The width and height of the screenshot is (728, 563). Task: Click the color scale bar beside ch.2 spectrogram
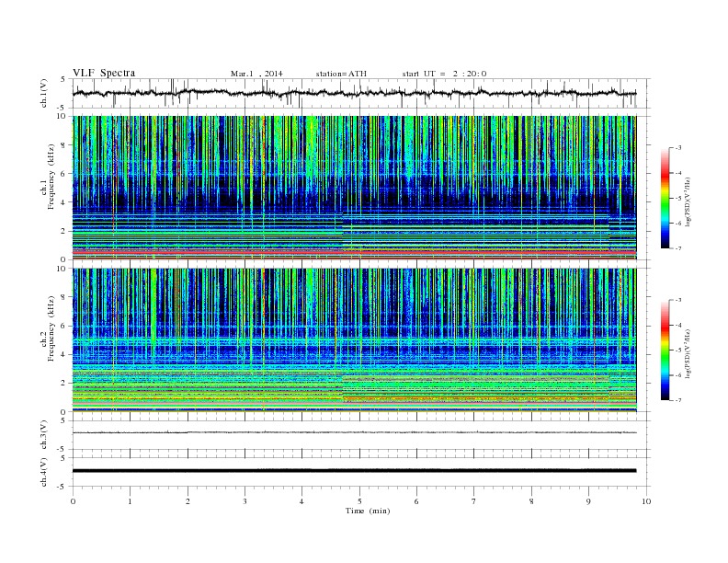(665, 350)
